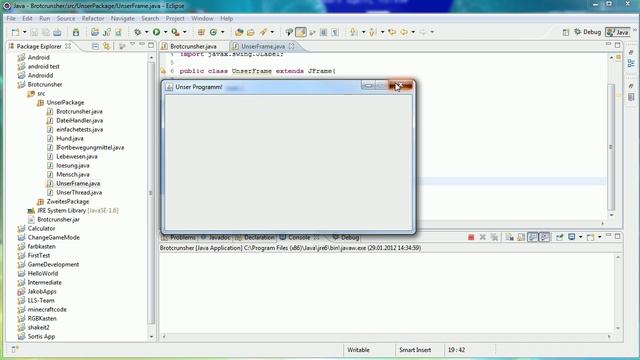The width and height of the screenshot is (640, 360).
Task: Toggle Block Selection Mode in the toolbar
Action: (x=323, y=32)
